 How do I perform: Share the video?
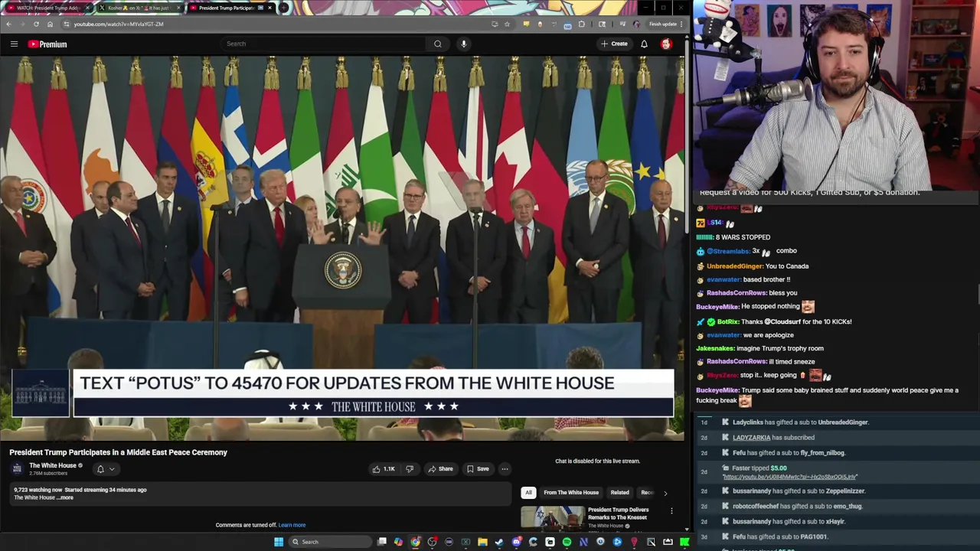click(440, 469)
